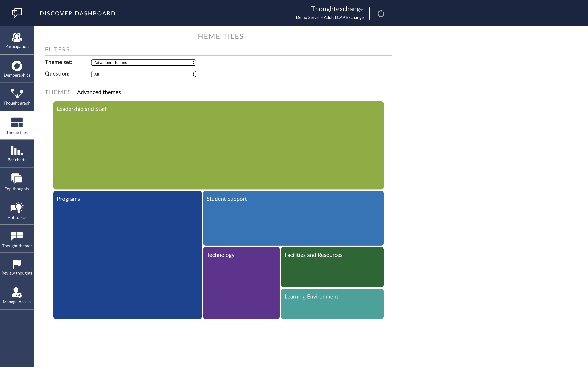Image resolution: width=588 pixels, height=377 pixels.
Task: Show the Top thoughts page
Action: click(x=17, y=182)
